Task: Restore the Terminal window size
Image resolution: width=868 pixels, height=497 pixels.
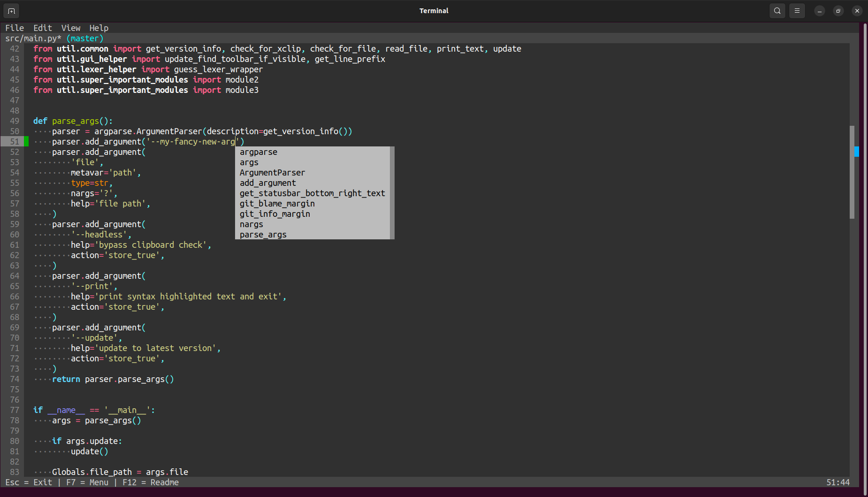Action: click(838, 11)
